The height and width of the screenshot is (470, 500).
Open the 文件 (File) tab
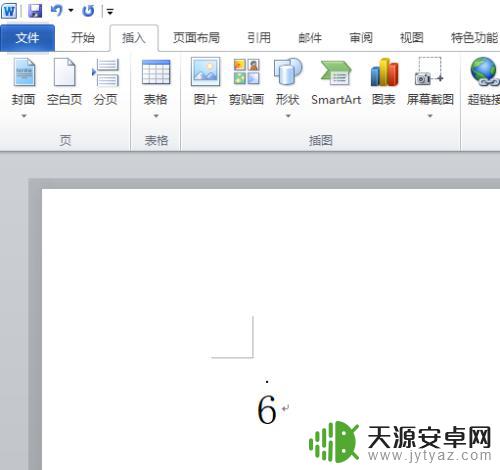tap(27, 38)
